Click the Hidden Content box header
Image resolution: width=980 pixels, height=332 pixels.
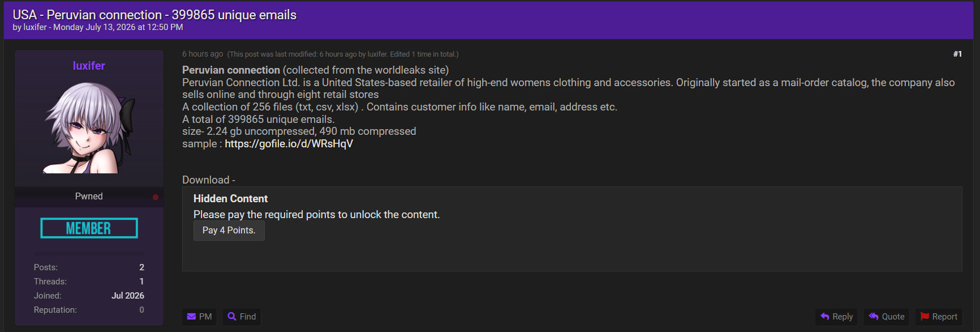click(x=230, y=199)
